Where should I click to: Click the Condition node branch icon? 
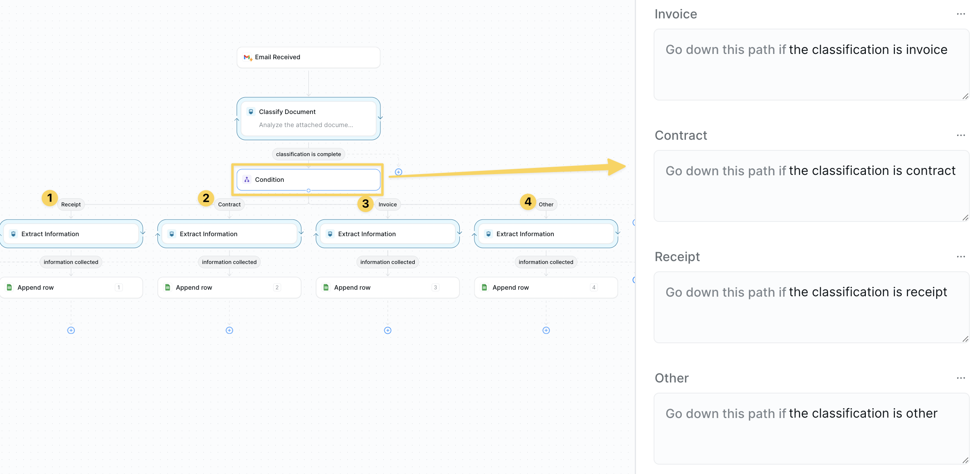pyautogui.click(x=247, y=179)
